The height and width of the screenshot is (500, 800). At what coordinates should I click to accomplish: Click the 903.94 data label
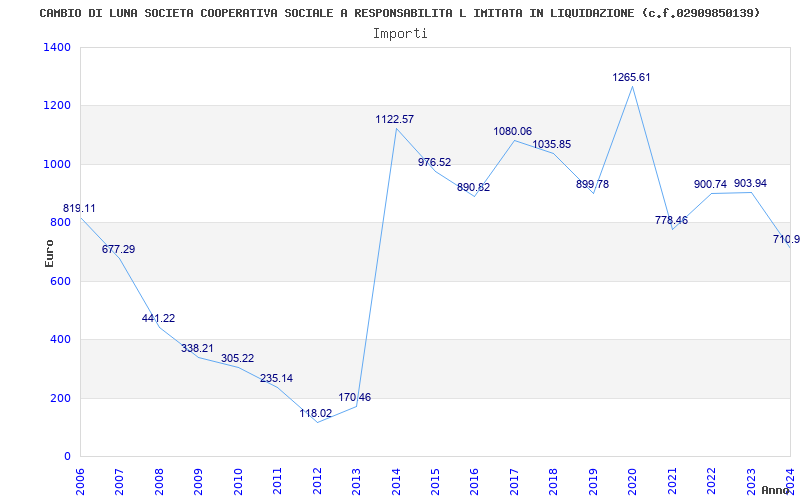pyautogui.click(x=751, y=184)
